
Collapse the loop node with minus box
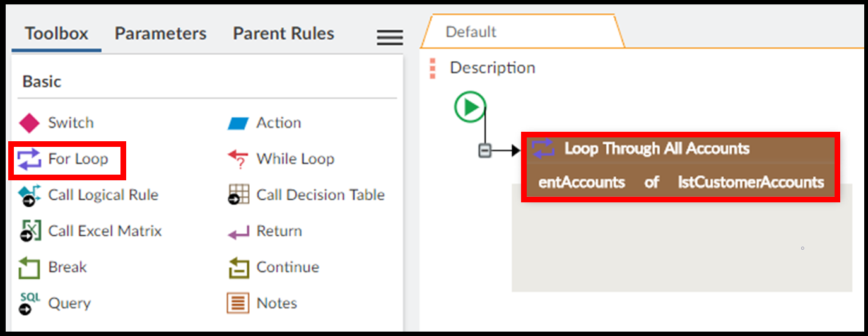click(x=484, y=151)
